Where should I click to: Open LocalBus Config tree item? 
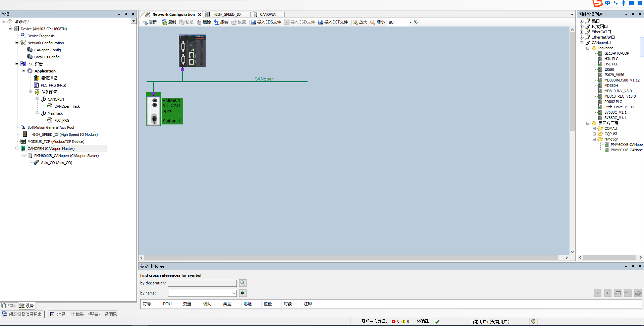coord(47,57)
